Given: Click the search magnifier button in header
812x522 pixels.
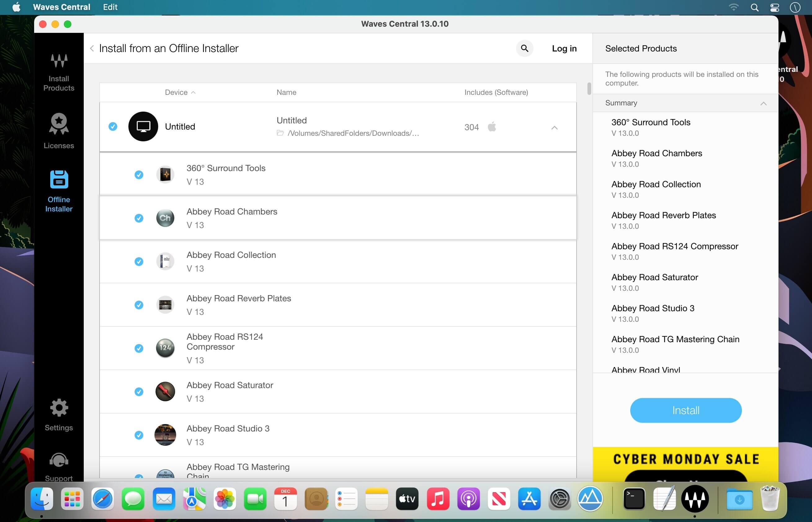Looking at the screenshot, I should pyautogui.click(x=524, y=48).
